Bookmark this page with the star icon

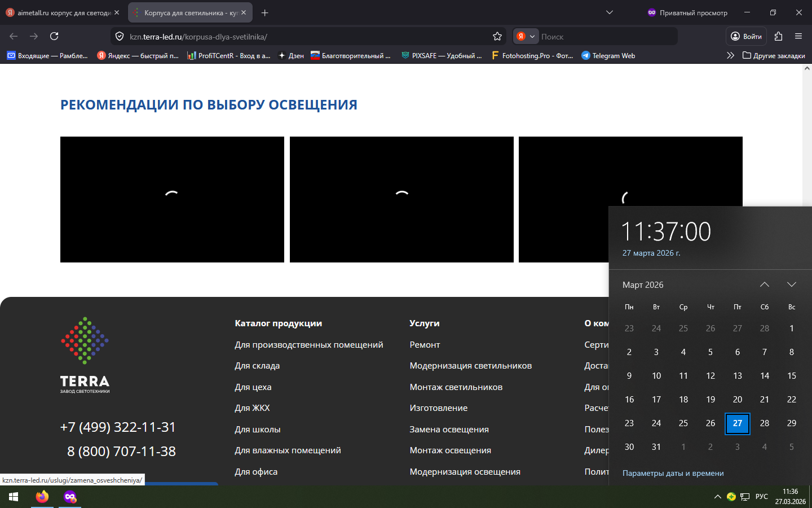click(497, 36)
